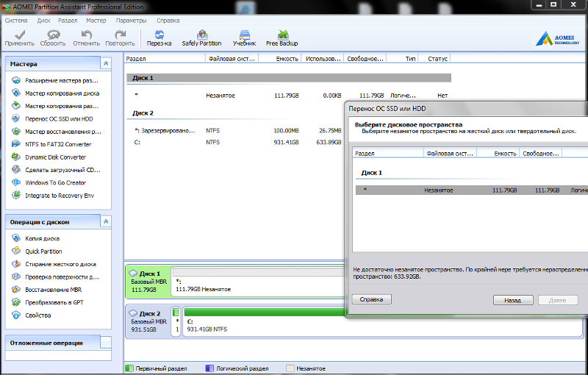The height and width of the screenshot is (375, 588).
Task: Select Копия диска disk operation
Action: (x=35, y=238)
